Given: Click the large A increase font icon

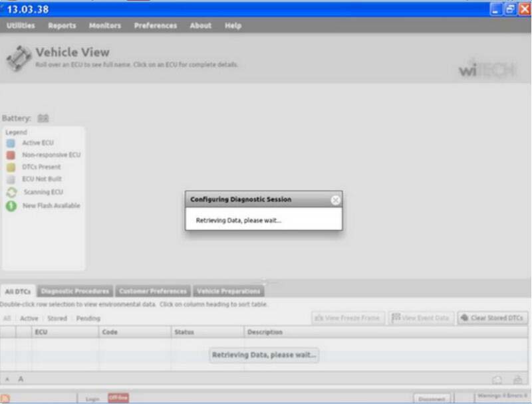Looking at the screenshot, I should tap(21, 379).
